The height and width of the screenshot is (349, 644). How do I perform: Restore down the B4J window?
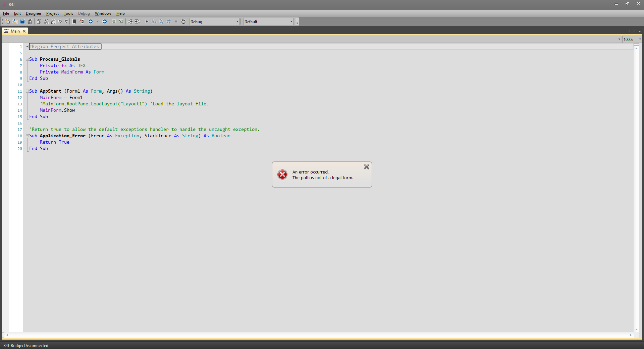pos(627,4)
